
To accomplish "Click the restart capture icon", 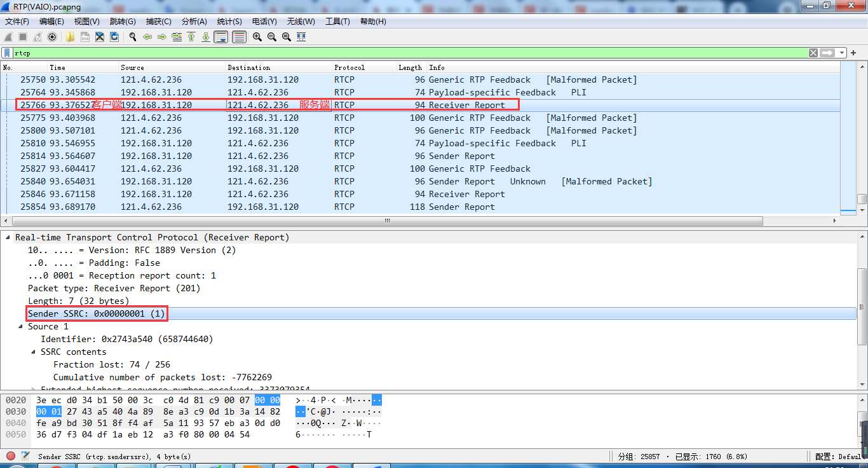I will [37, 37].
